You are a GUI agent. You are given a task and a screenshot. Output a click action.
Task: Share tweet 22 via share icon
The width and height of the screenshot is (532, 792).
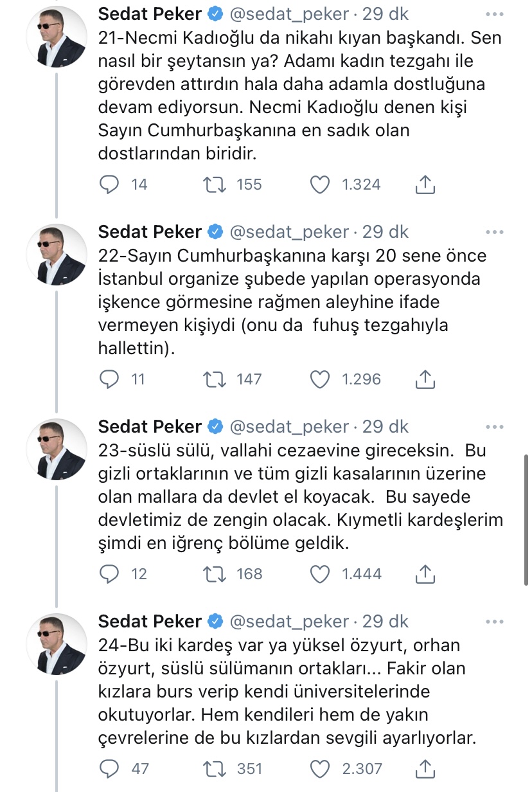click(x=425, y=379)
